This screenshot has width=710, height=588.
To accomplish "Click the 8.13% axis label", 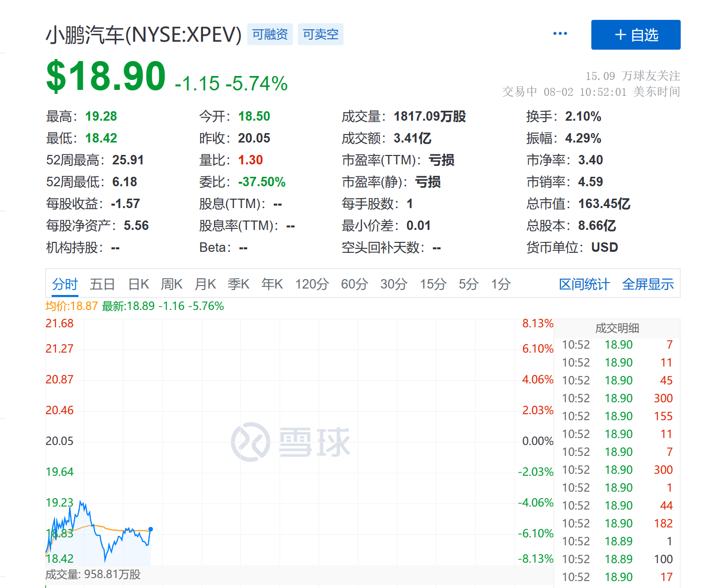I will (x=538, y=324).
